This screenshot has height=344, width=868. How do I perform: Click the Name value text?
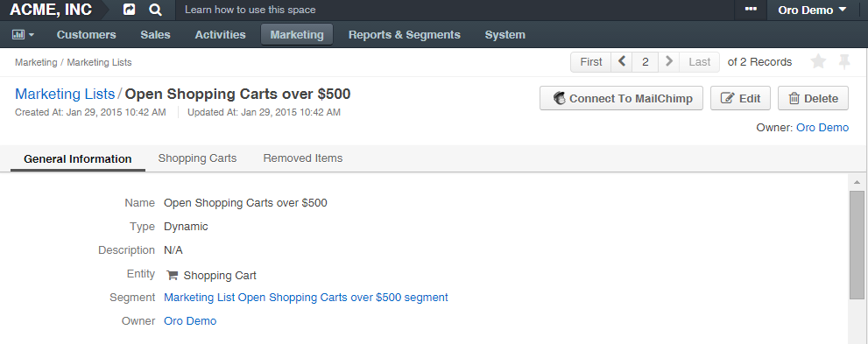pyautogui.click(x=245, y=203)
